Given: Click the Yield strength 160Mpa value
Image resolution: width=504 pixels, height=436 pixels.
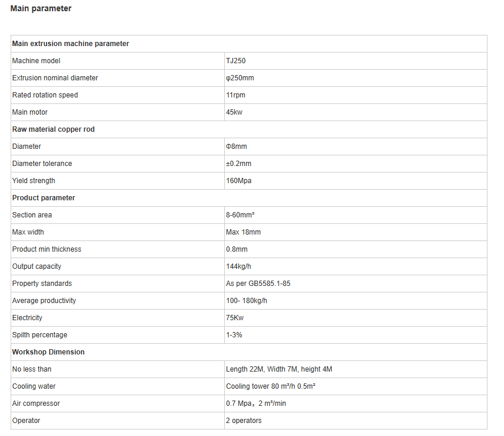Looking at the screenshot, I should (238, 181).
